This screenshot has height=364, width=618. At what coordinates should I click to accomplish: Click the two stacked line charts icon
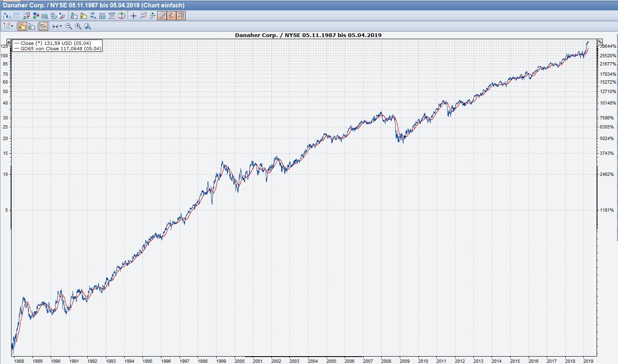point(143,16)
